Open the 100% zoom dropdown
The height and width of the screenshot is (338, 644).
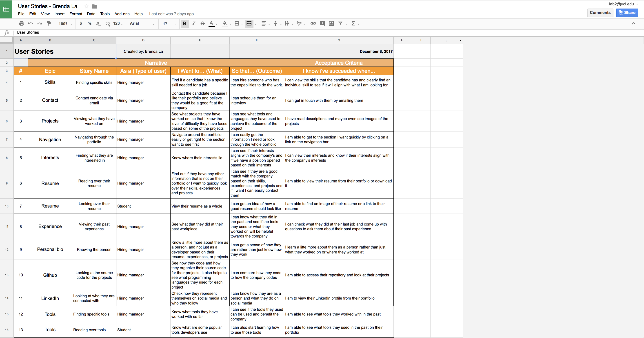[x=65, y=24]
